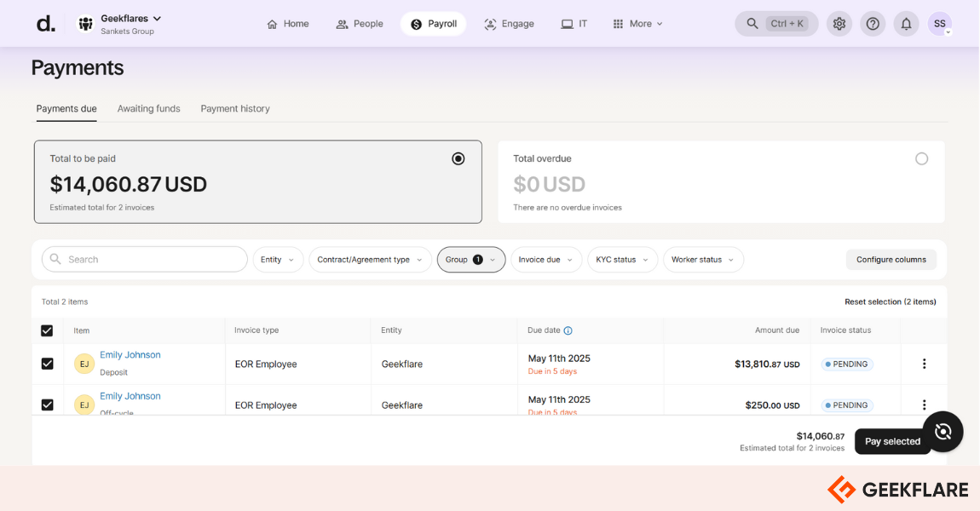Open the IT menu

coord(574,24)
